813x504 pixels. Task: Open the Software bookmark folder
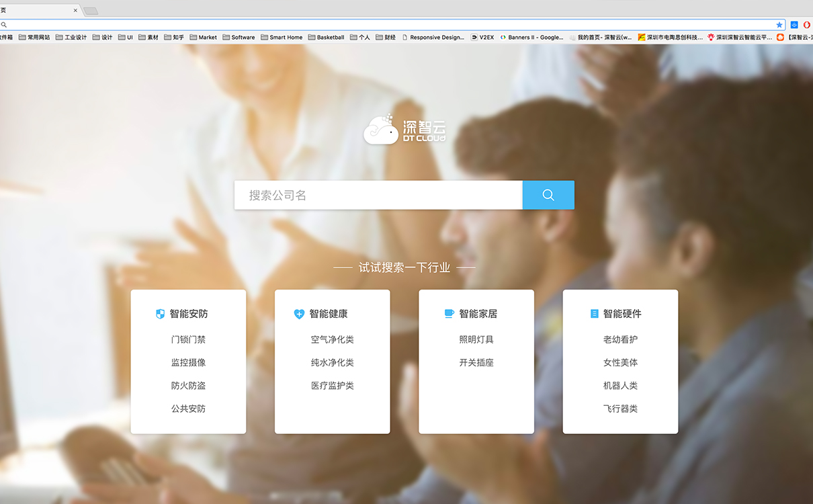pos(239,38)
